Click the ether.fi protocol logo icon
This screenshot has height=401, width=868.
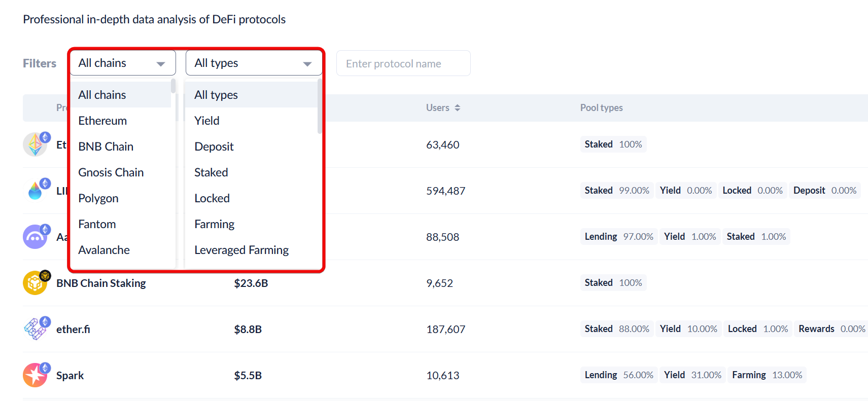click(35, 329)
